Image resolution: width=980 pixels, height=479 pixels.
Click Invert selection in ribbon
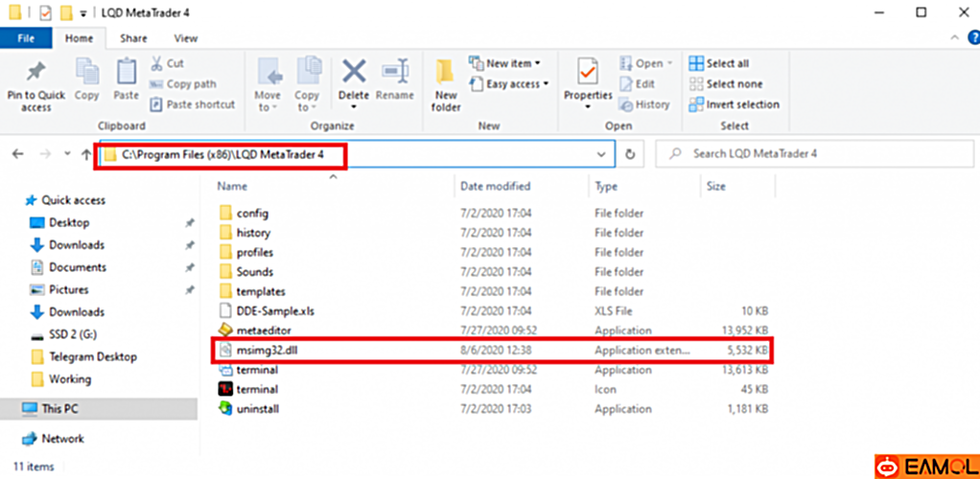735,104
